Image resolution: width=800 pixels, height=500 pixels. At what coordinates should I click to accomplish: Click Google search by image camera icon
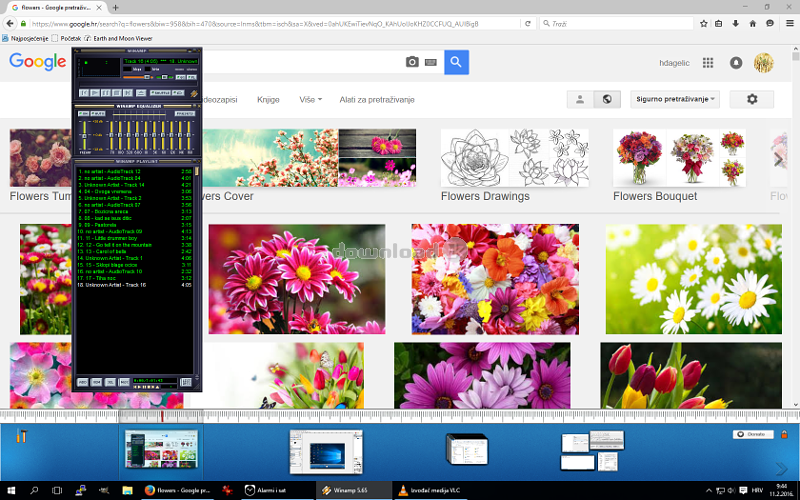point(412,62)
